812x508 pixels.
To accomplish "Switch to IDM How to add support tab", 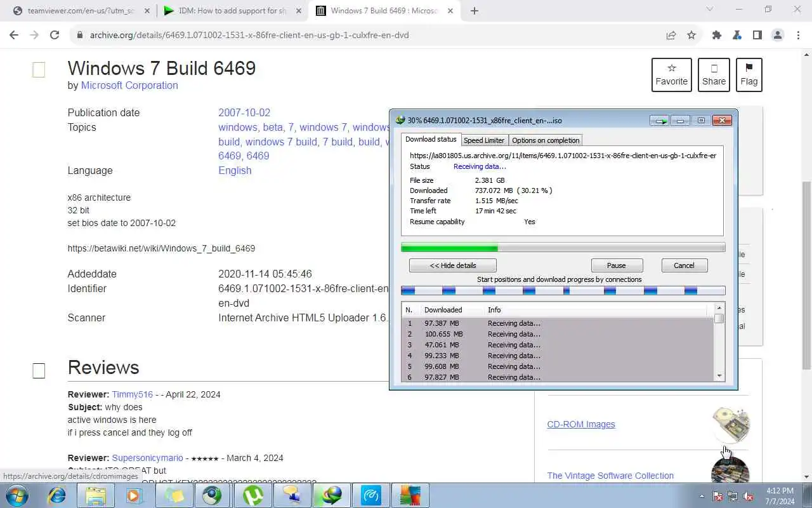I will [x=232, y=11].
